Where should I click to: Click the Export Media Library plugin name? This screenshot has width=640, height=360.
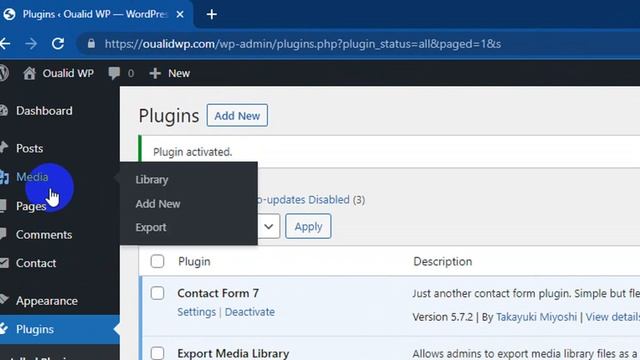tap(233, 353)
